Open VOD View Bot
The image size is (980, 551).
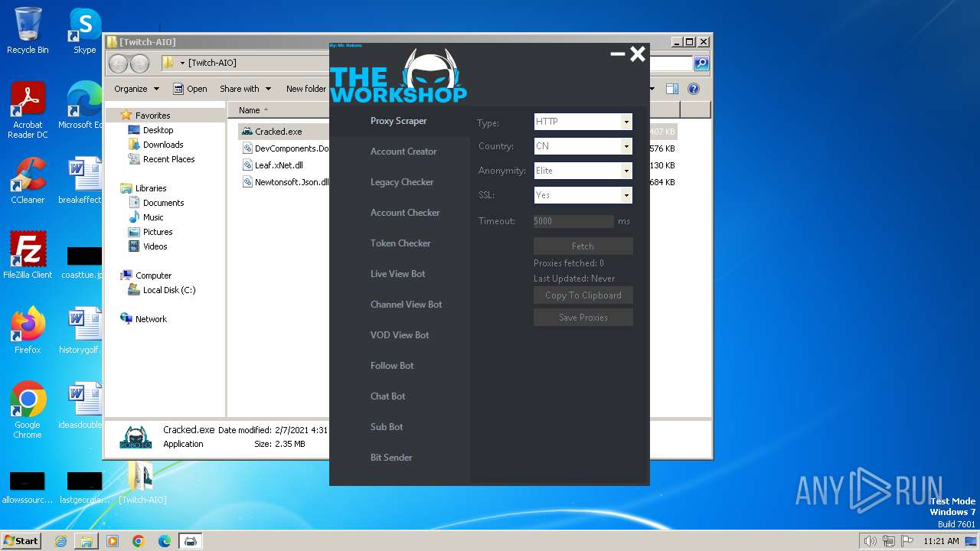[400, 335]
